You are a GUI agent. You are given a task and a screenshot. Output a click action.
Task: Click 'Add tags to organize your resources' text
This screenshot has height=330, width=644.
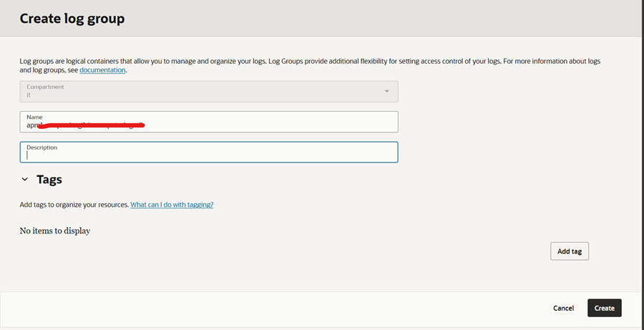(x=74, y=205)
